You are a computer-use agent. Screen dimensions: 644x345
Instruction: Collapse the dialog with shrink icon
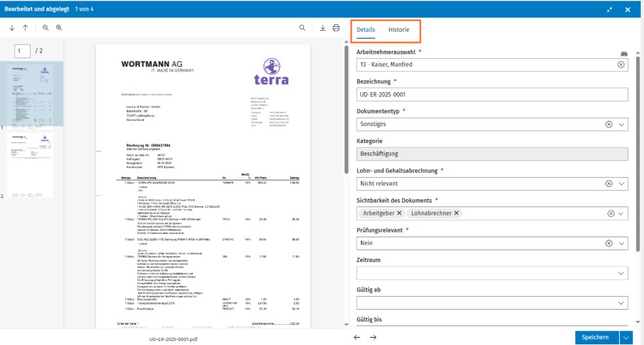(x=609, y=9)
